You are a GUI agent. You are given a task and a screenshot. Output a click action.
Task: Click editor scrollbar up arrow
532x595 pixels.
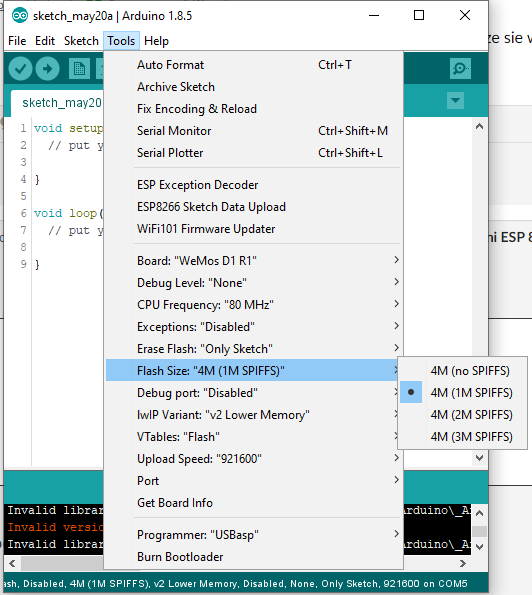(x=480, y=126)
